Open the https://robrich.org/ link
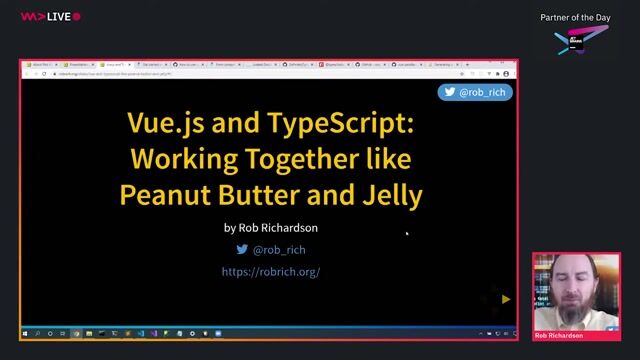 click(271, 272)
